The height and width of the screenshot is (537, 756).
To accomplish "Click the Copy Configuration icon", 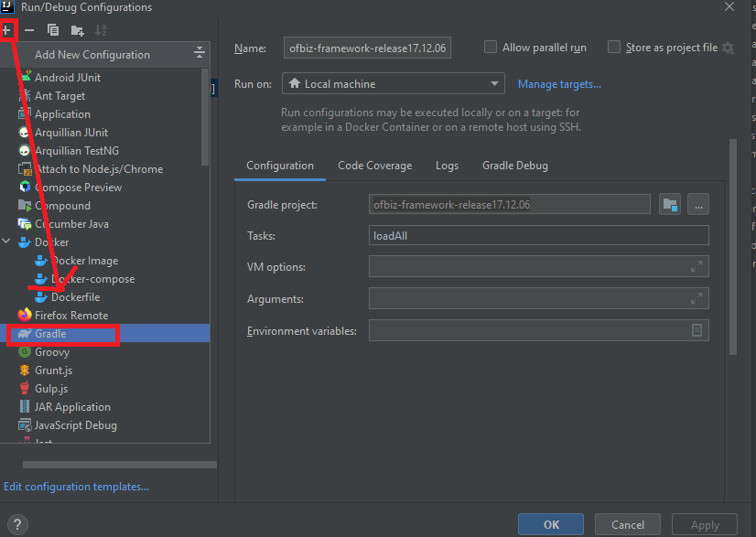I will pos(53,30).
